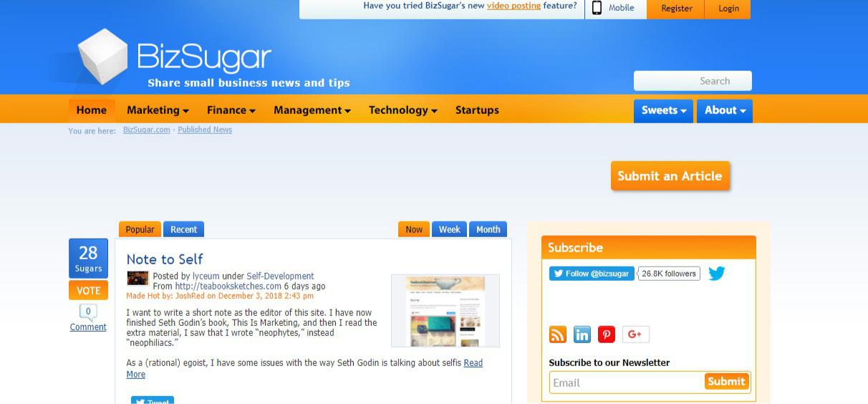Select the Month time filter tab
Screen dimensions: 868x404
[488, 229]
